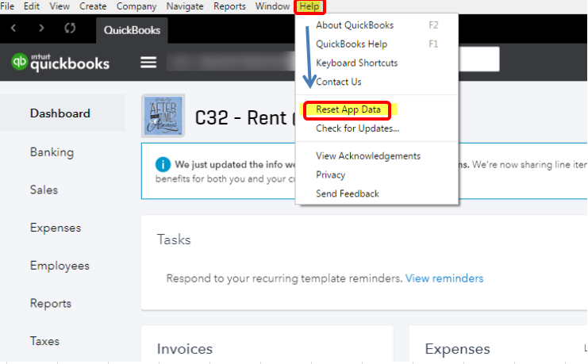Choose Check for Updates
Image resolution: width=588 pixels, height=364 pixels.
pyautogui.click(x=357, y=128)
